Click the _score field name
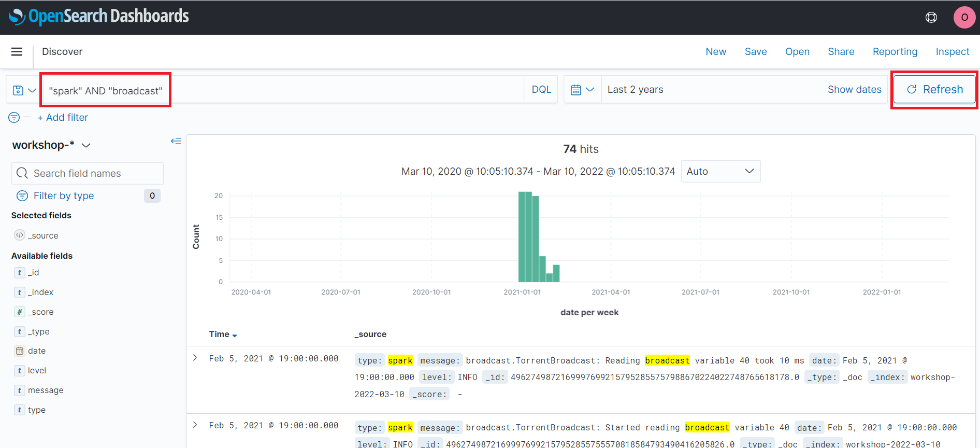Image resolution: width=980 pixels, height=448 pixels. coord(40,312)
